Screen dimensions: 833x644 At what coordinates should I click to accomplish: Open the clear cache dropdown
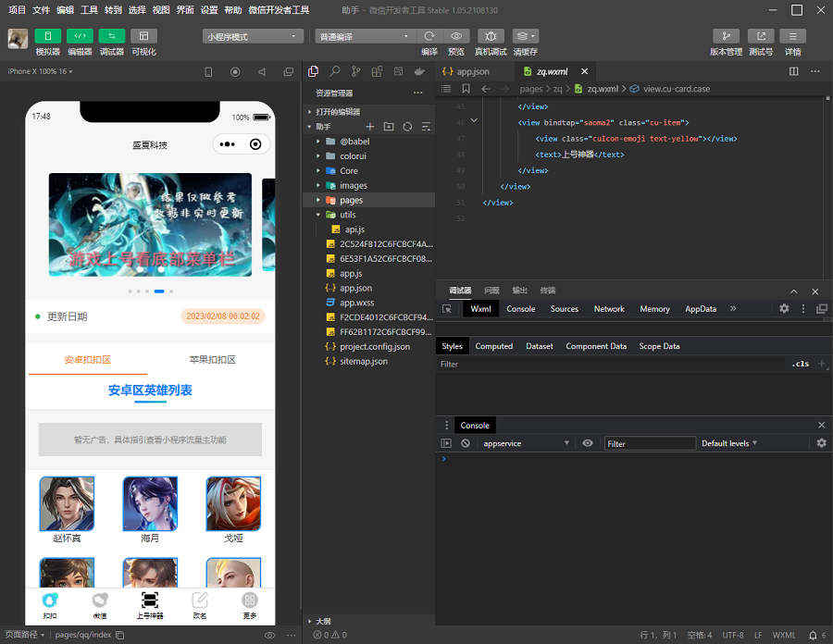(526, 36)
